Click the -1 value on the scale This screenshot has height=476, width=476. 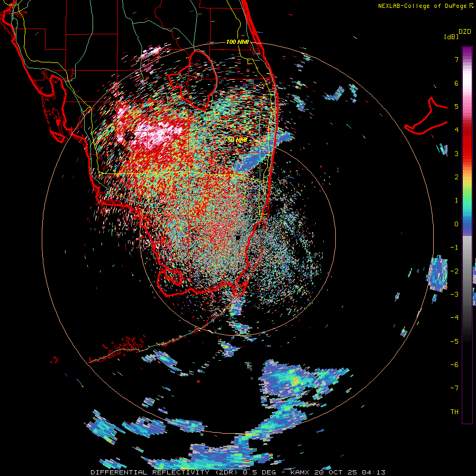tap(454, 248)
